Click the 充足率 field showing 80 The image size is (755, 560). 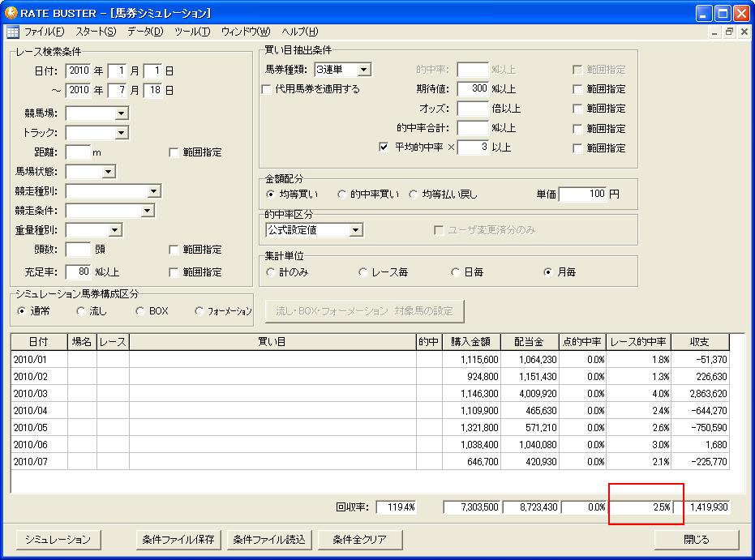click(x=78, y=271)
